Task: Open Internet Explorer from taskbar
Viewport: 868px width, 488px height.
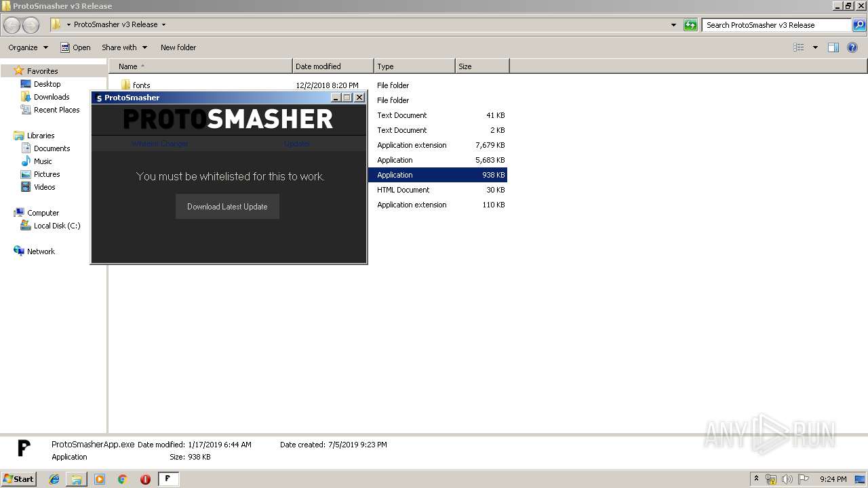Action: coord(54,479)
